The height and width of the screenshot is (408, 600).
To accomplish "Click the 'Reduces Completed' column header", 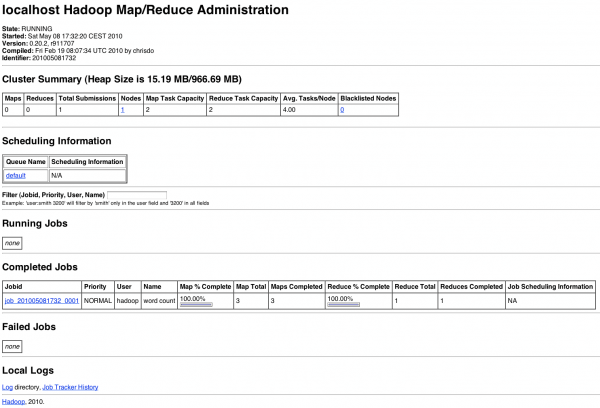I will click(471, 287).
